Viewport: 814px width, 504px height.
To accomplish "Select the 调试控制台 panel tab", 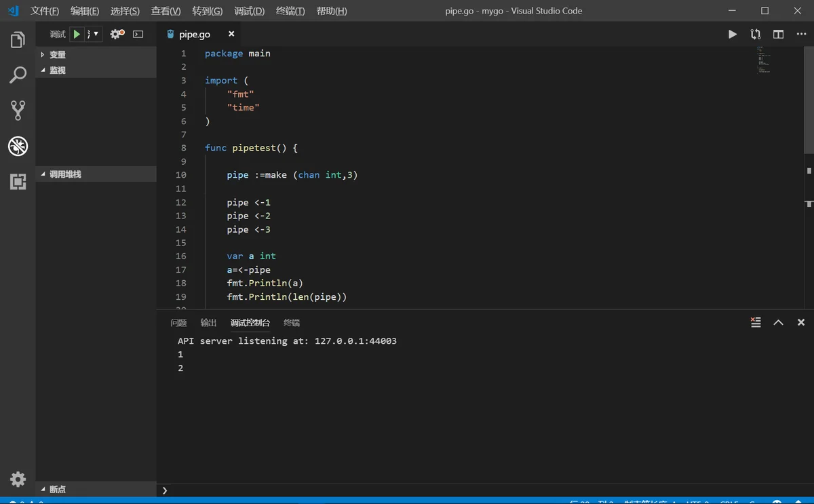I will 250,323.
